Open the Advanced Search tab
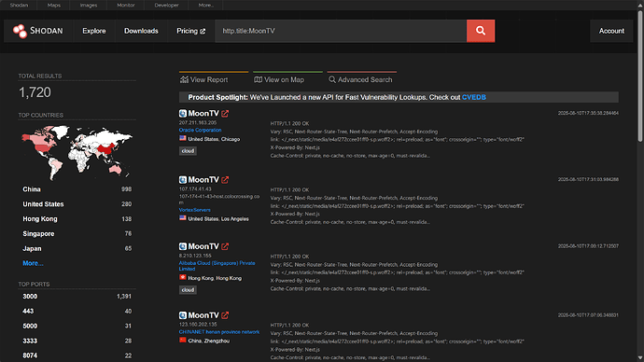Screen dimensions: 644x362 pos(362,79)
